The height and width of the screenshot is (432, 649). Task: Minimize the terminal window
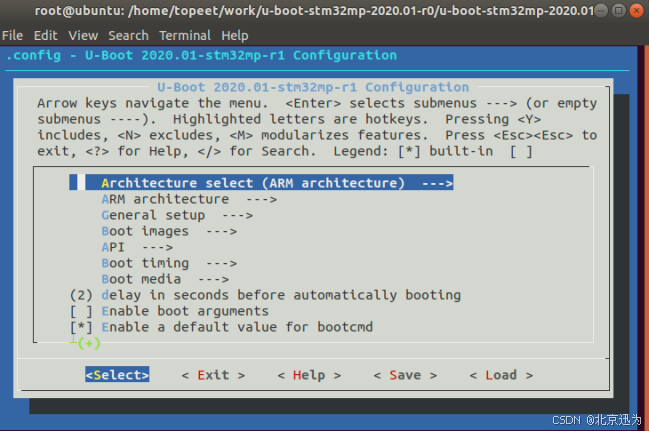(601, 10)
